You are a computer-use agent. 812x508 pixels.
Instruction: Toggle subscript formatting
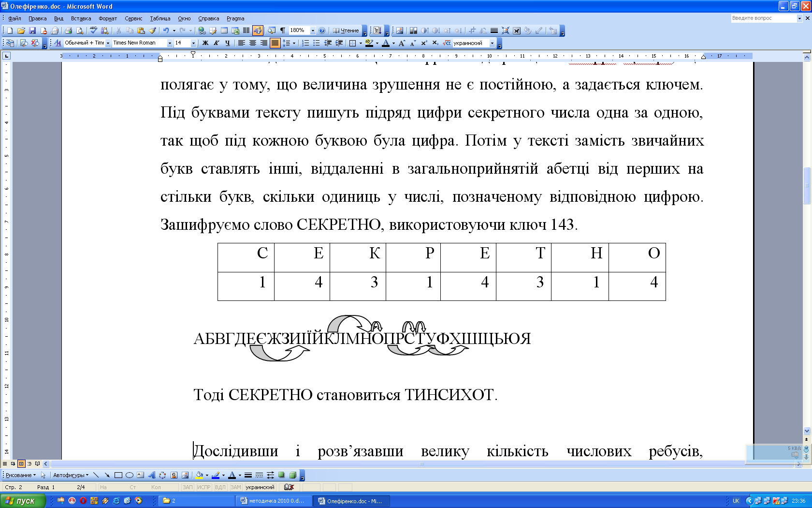435,43
